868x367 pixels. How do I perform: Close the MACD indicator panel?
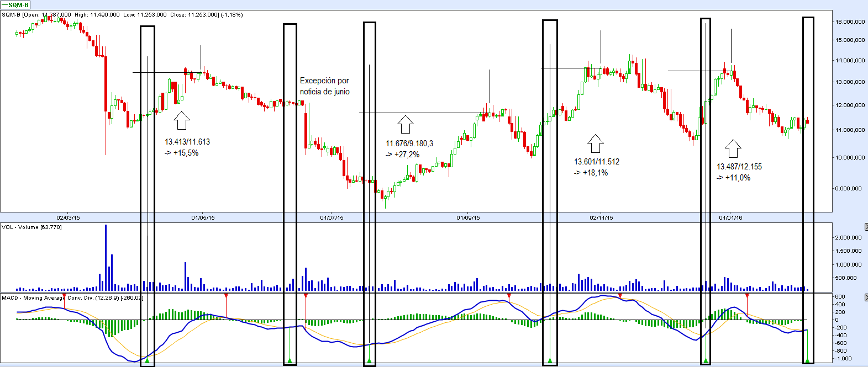coord(866,297)
